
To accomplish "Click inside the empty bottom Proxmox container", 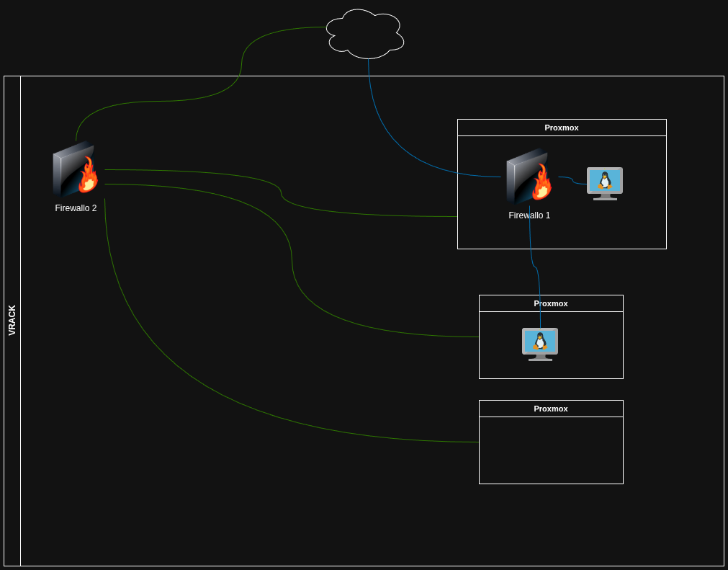I will (x=551, y=450).
